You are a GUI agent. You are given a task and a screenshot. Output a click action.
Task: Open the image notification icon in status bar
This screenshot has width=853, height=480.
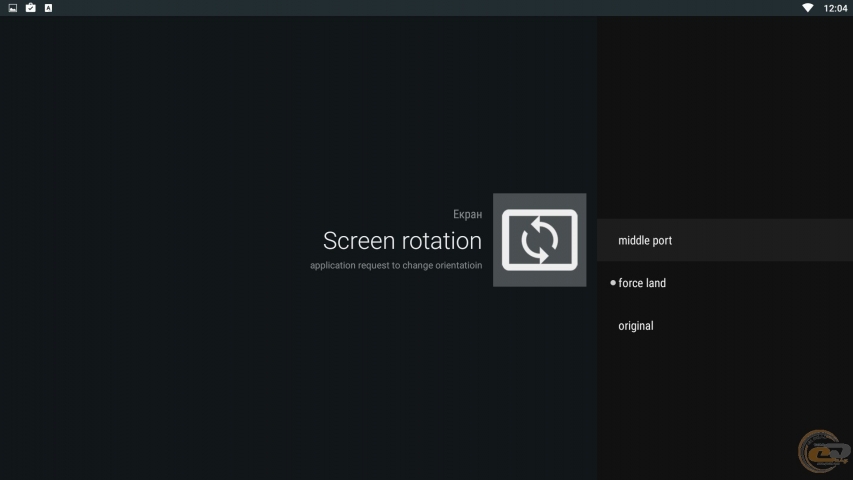pyautogui.click(x=13, y=8)
